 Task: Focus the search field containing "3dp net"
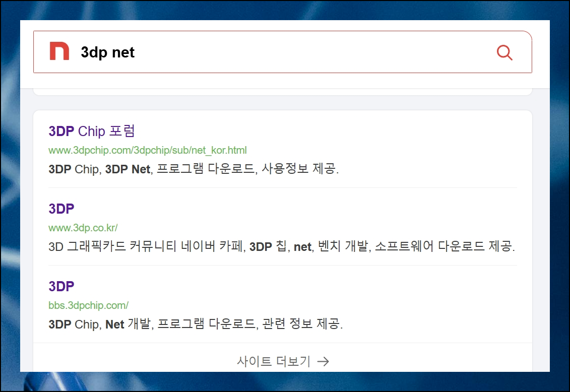click(282, 52)
